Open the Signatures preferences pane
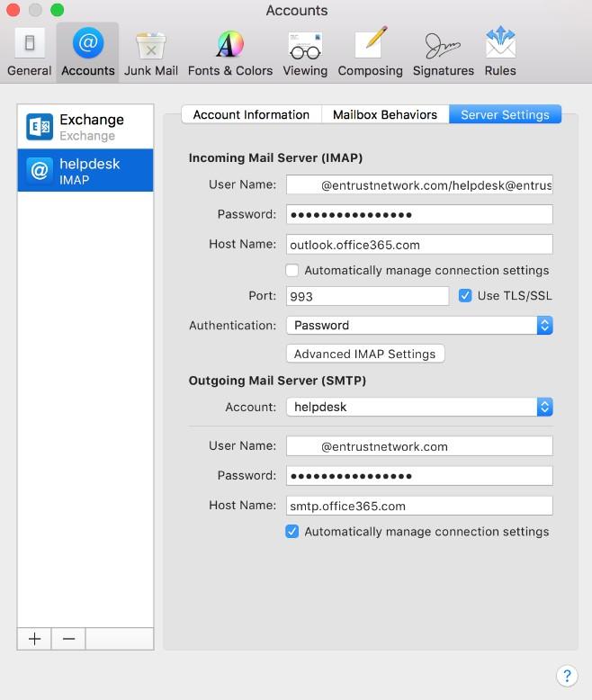The width and height of the screenshot is (592, 700). click(x=444, y=53)
